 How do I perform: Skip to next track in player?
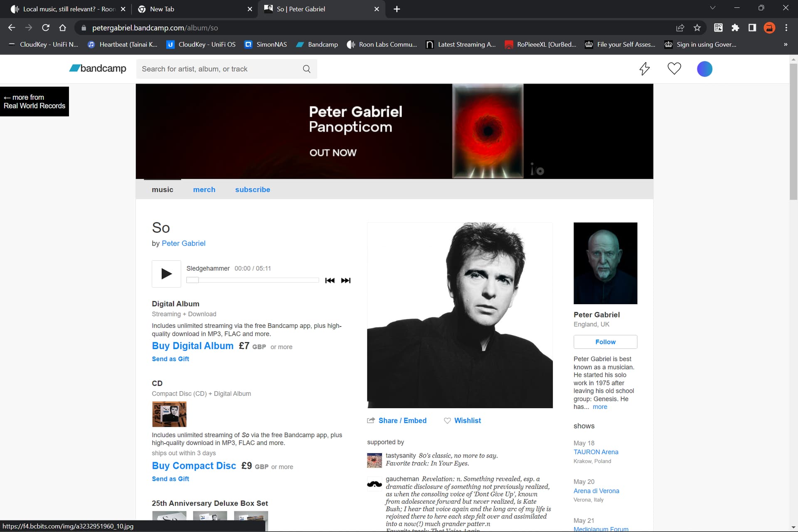346,281
